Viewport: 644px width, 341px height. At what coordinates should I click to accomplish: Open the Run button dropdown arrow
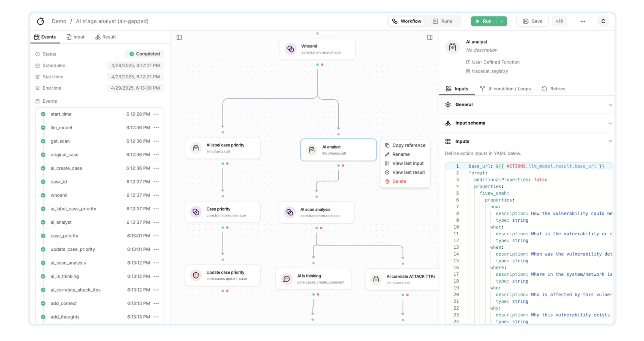click(x=502, y=21)
